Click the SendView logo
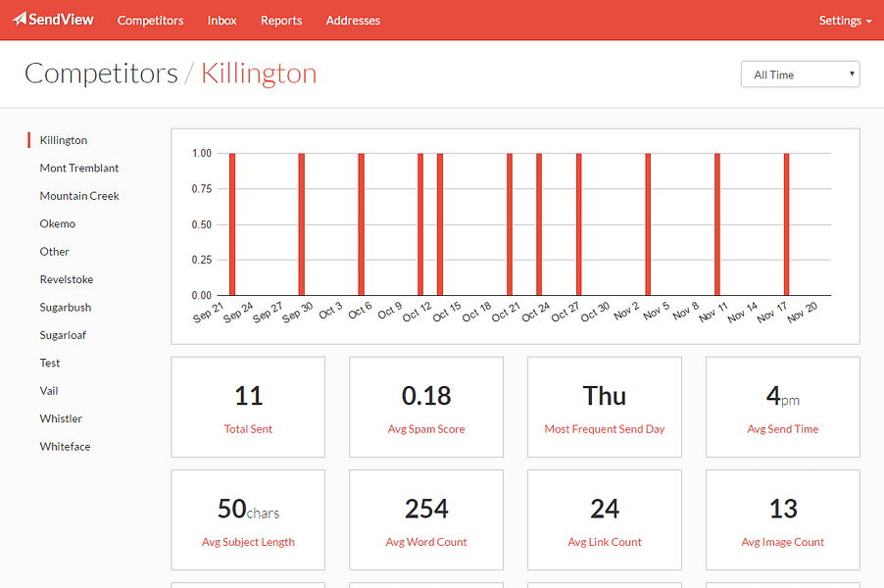This screenshot has width=884, height=588. tap(54, 20)
